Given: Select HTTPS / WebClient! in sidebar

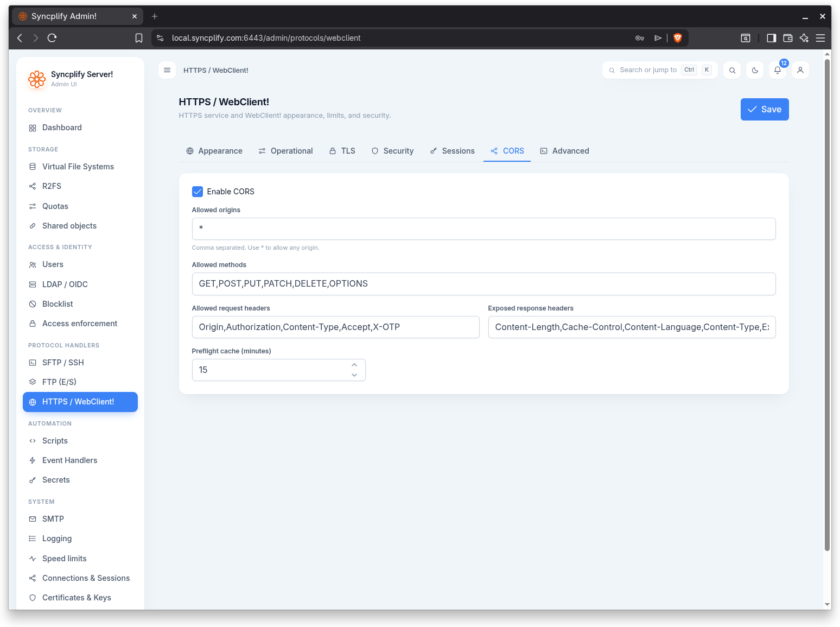Looking at the screenshot, I should tap(80, 402).
